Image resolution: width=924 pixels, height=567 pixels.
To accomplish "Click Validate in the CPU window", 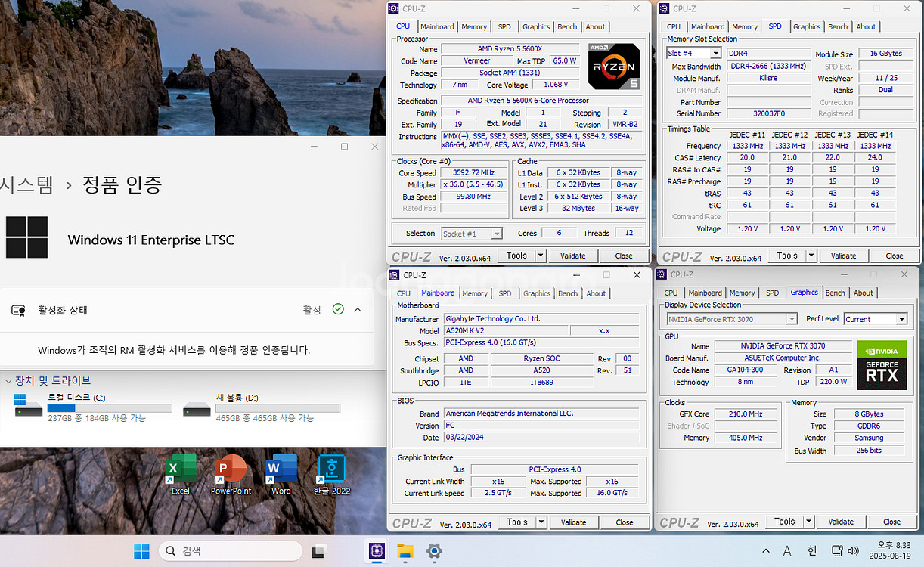I will [x=573, y=256].
